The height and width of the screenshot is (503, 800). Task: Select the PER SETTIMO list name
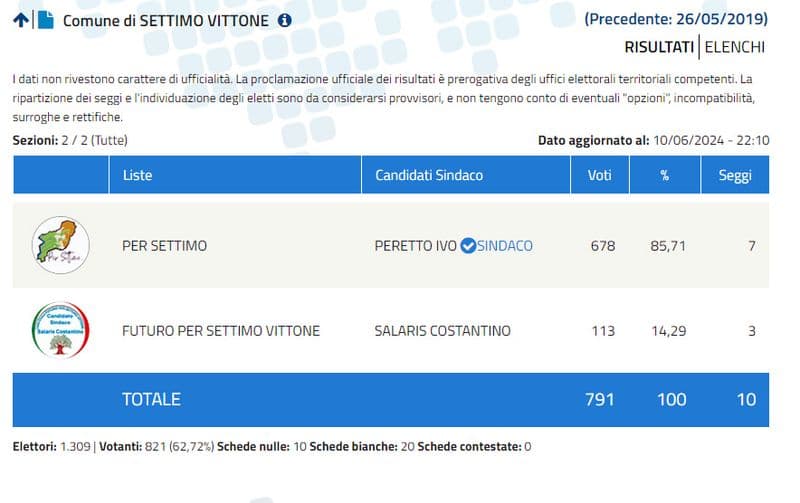[164, 246]
